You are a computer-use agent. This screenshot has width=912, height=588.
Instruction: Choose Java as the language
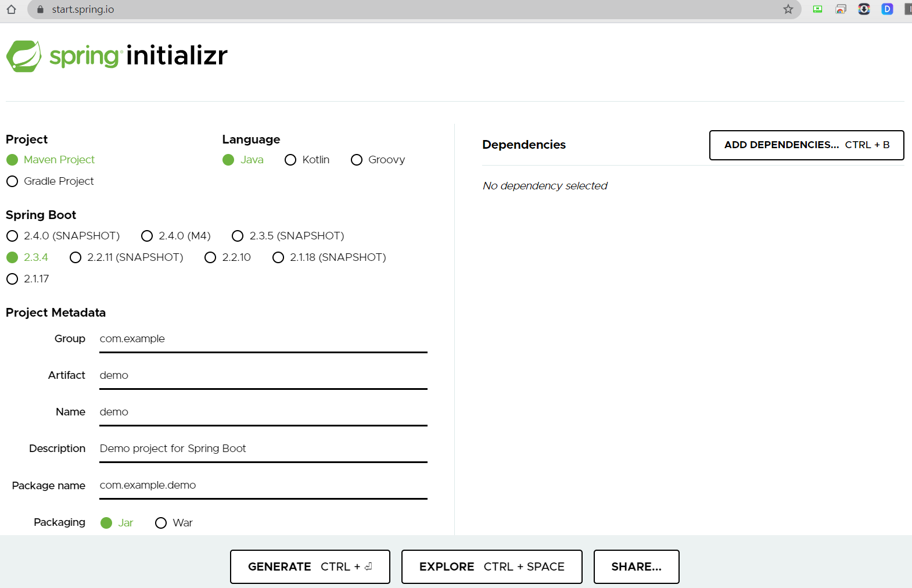[243, 160]
